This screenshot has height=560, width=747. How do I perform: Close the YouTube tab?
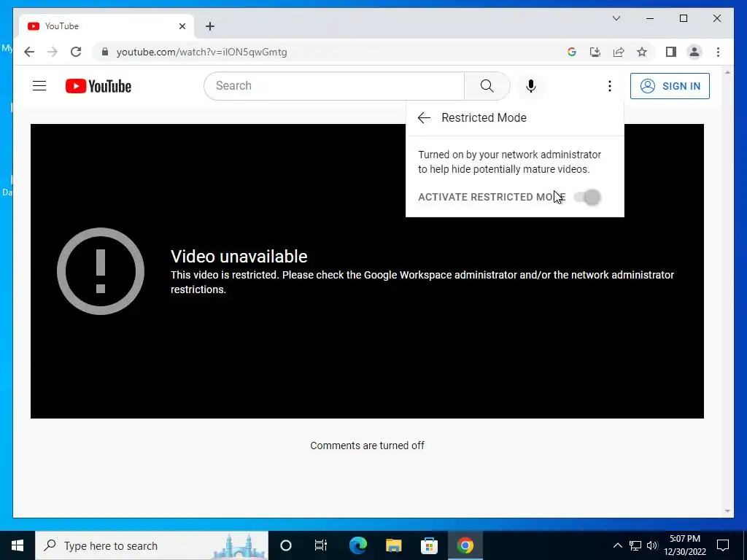tap(182, 26)
